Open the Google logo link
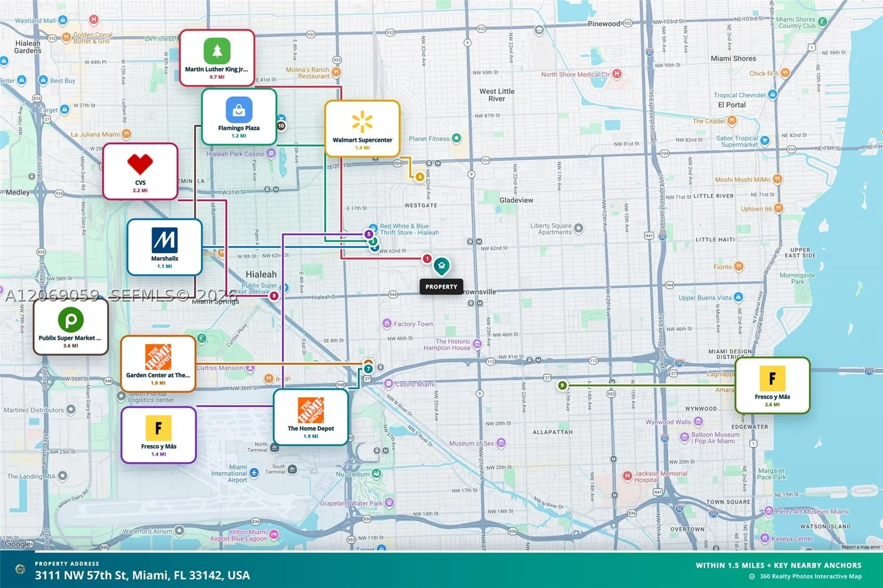Screen dimensions: 883x588 tap(18, 544)
